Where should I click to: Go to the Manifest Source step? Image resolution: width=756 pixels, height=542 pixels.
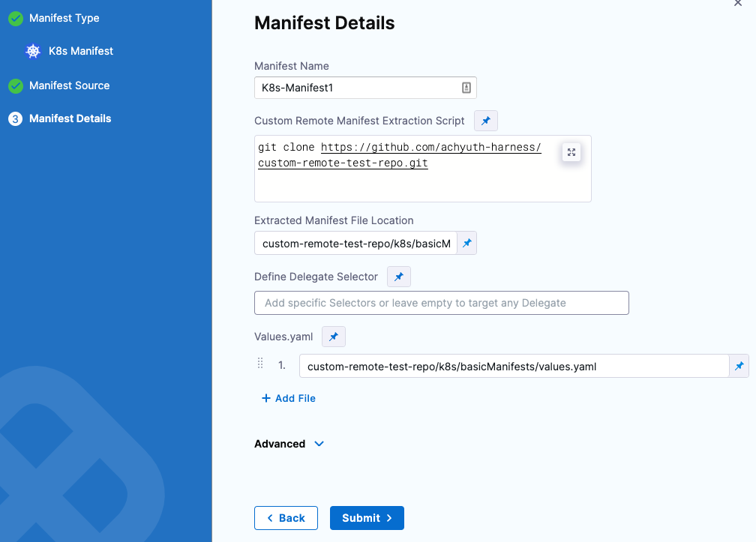tap(69, 85)
